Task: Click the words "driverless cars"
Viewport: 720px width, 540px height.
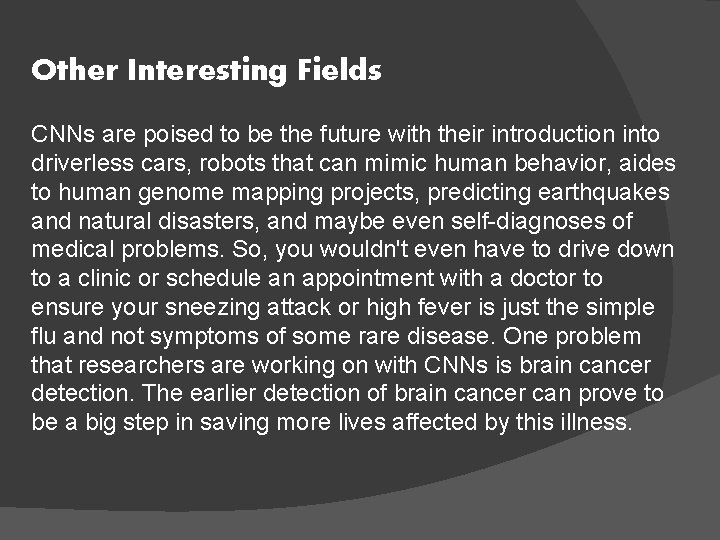Action: (96, 163)
